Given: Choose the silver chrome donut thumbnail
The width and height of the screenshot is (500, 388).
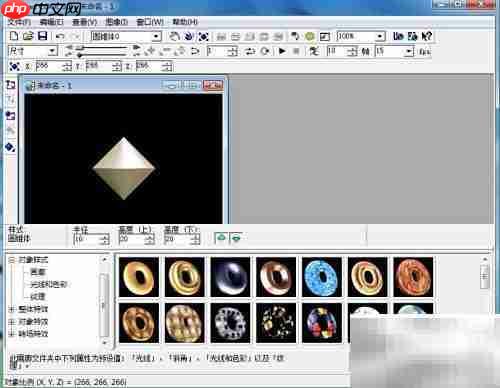Looking at the screenshot, I should [230, 277].
